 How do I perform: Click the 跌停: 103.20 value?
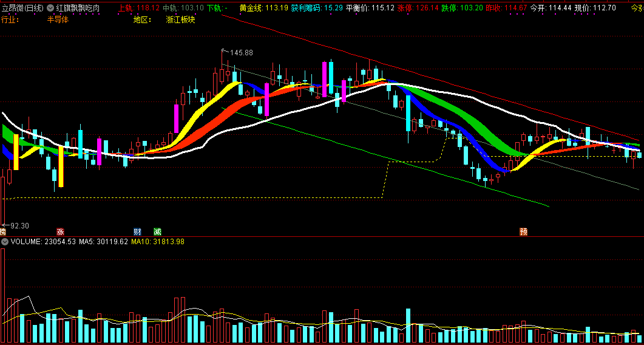click(x=462, y=7)
